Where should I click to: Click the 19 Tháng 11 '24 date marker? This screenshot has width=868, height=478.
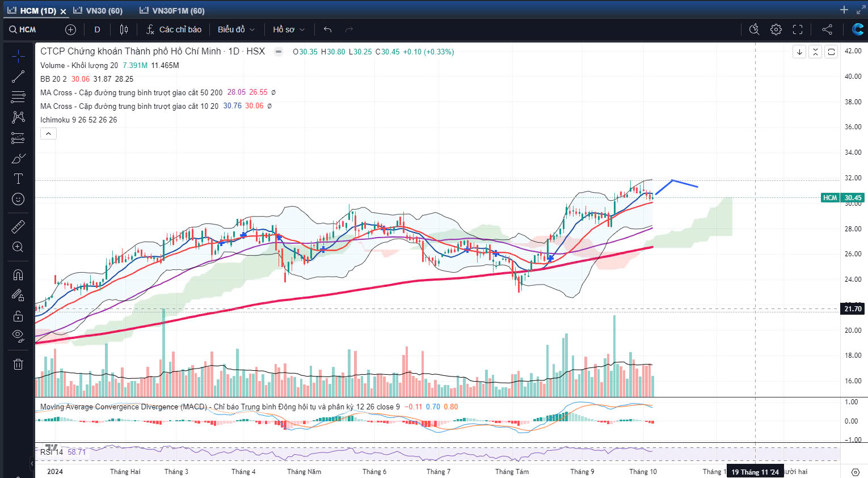point(755,472)
